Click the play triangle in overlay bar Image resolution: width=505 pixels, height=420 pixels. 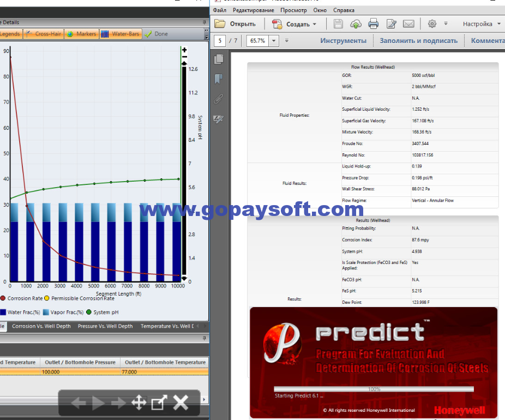coord(98,403)
